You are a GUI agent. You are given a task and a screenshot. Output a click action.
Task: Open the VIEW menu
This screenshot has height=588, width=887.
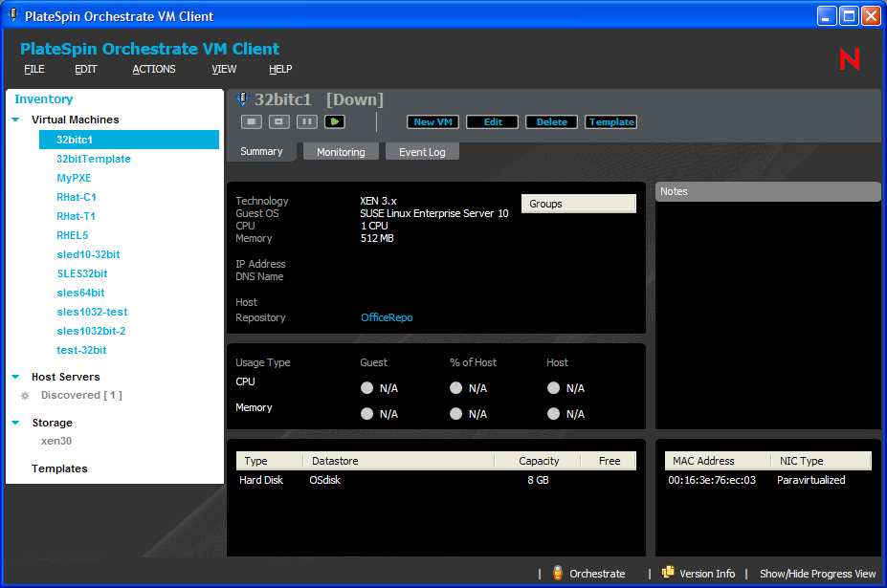click(224, 69)
